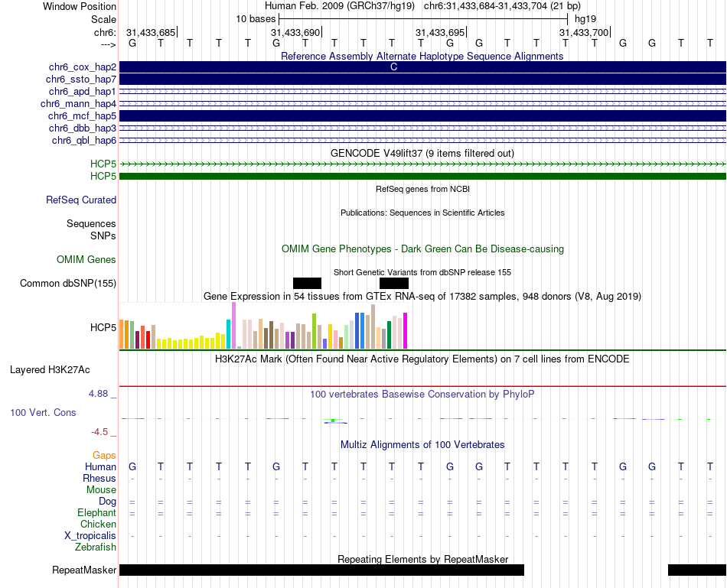Click the C mismatch in chr6_cox_hap2 bar
The image size is (727, 588).
(x=393, y=67)
